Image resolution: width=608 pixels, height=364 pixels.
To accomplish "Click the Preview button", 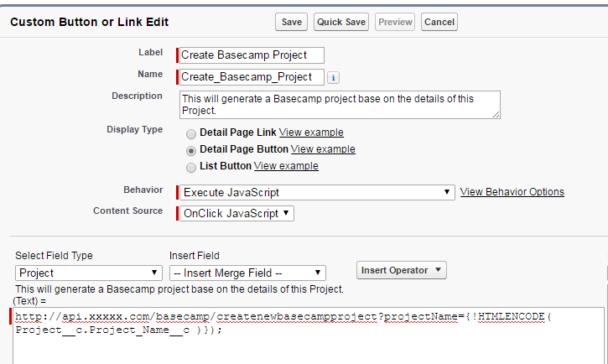I will click(395, 22).
